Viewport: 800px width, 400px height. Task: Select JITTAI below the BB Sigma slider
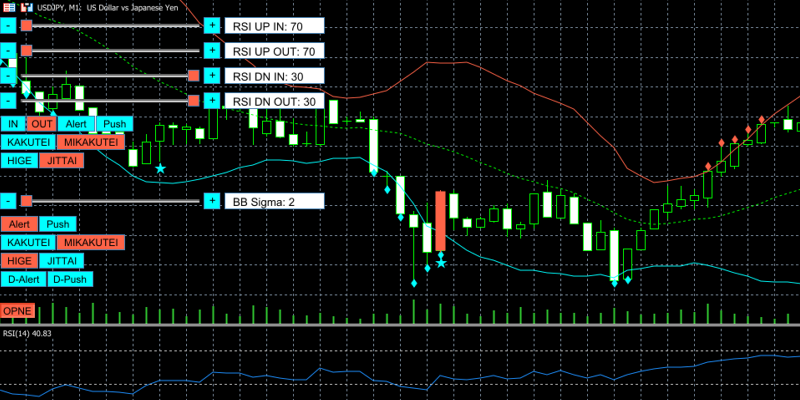tap(65, 261)
